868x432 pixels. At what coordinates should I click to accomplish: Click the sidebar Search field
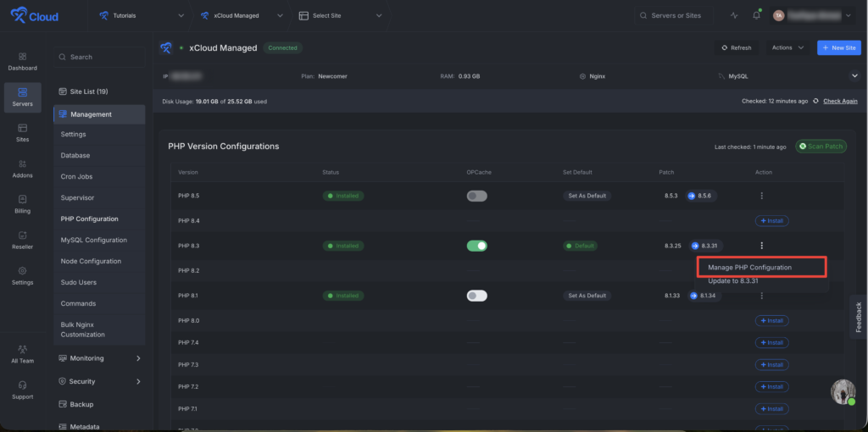click(100, 57)
